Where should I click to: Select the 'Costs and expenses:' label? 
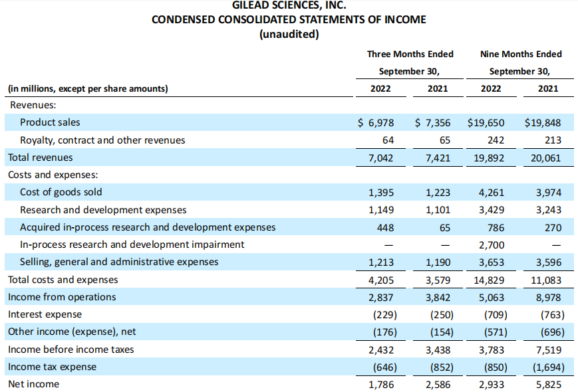tap(53, 175)
